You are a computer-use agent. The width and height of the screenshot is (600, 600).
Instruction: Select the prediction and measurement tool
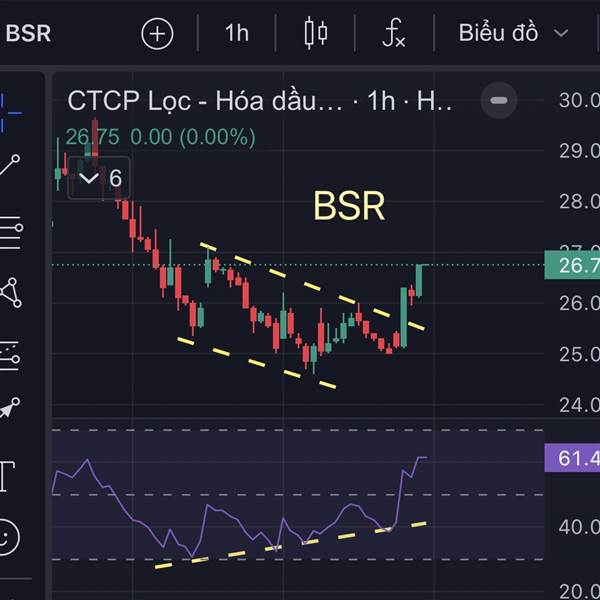pos(10,355)
